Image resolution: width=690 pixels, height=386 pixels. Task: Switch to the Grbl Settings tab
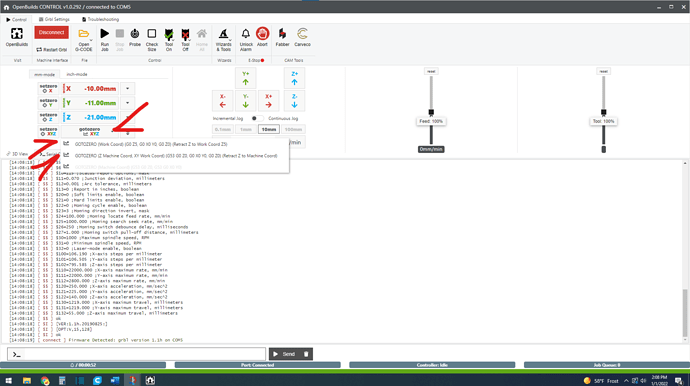pyautogui.click(x=54, y=19)
